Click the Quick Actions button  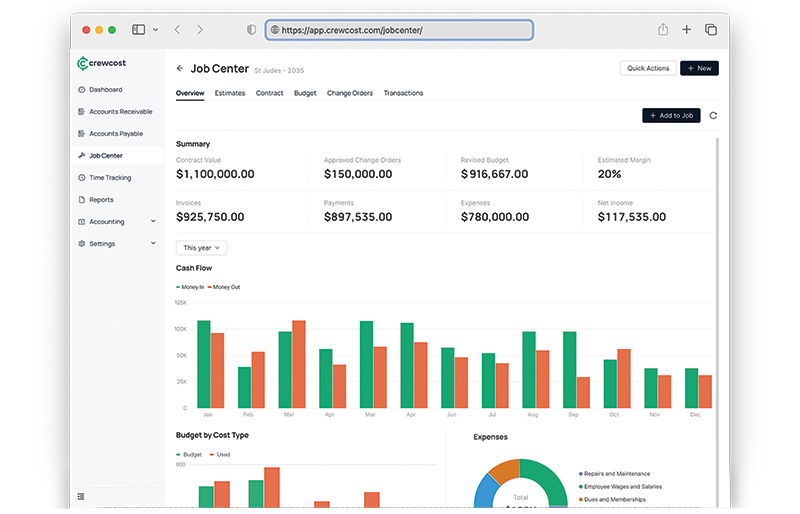click(648, 68)
